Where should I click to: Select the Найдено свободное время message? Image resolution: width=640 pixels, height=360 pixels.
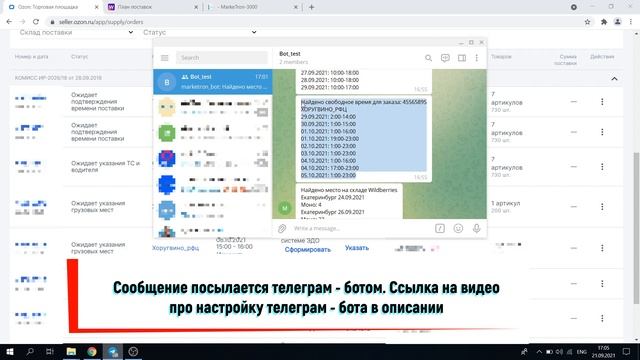(363, 139)
